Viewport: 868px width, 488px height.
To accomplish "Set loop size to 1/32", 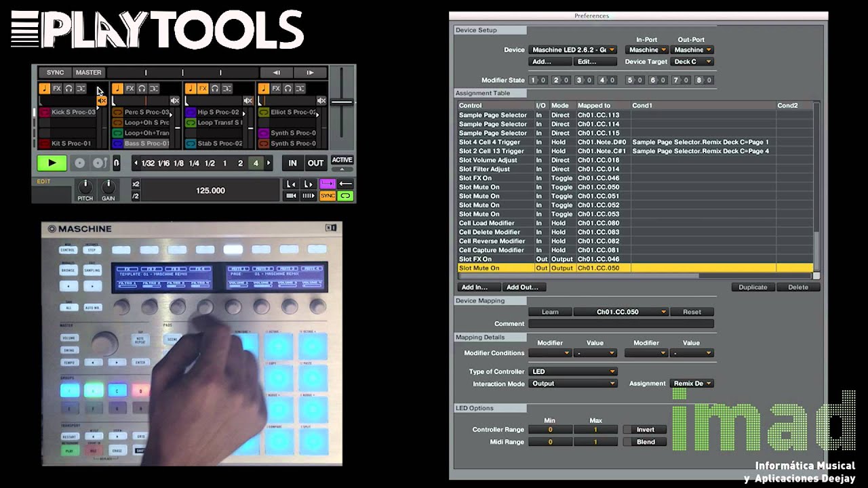I will click(149, 163).
